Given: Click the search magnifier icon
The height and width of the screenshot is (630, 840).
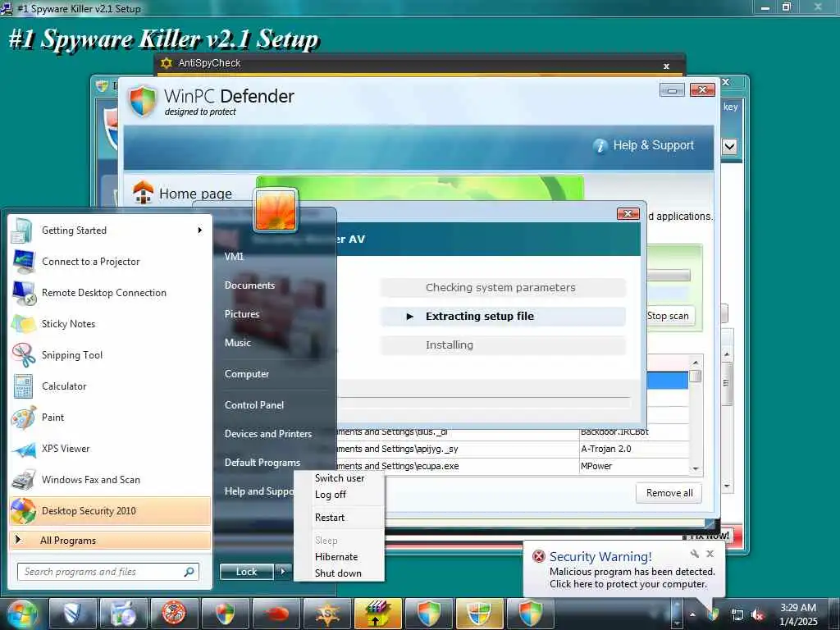Looking at the screenshot, I should click(x=189, y=572).
